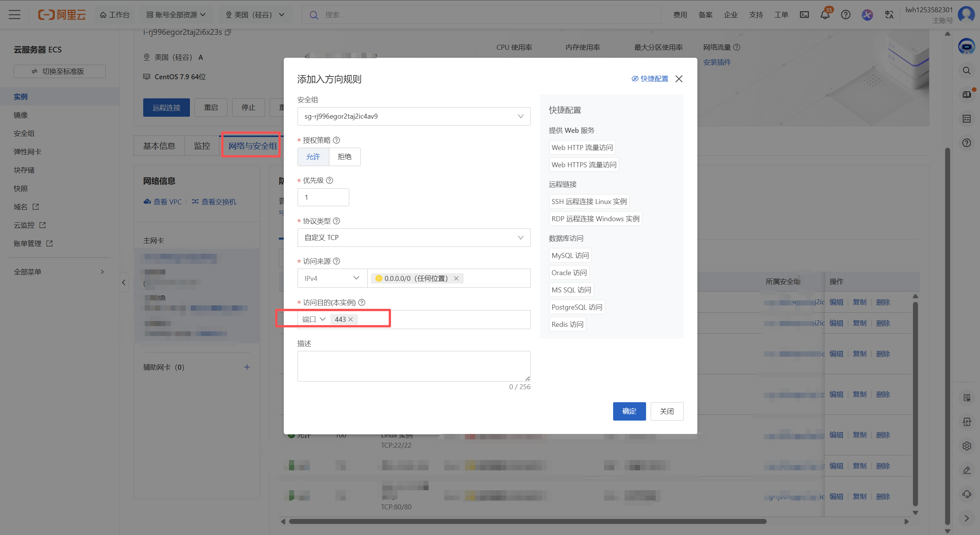Click into the 描述 text area

(414, 366)
